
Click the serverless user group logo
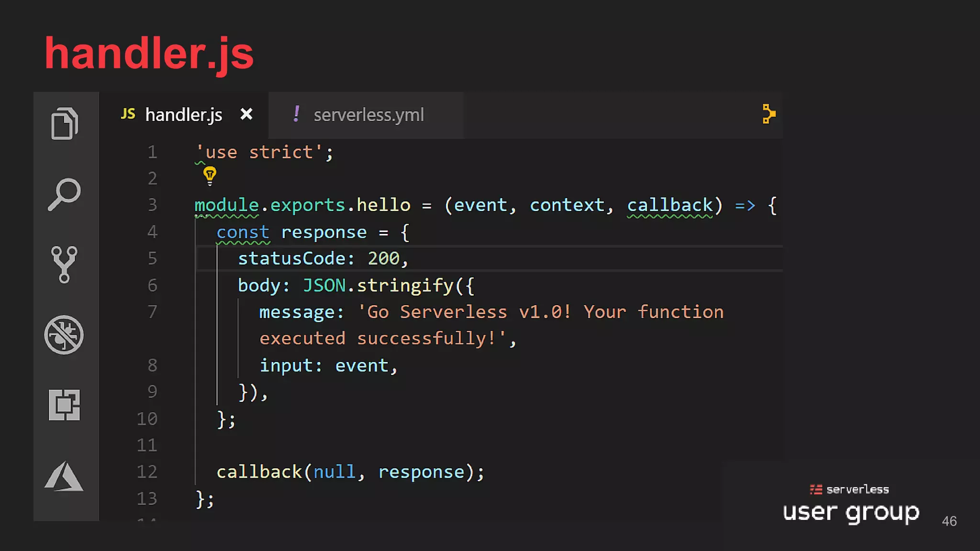pyautogui.click(x=851, y=505)
